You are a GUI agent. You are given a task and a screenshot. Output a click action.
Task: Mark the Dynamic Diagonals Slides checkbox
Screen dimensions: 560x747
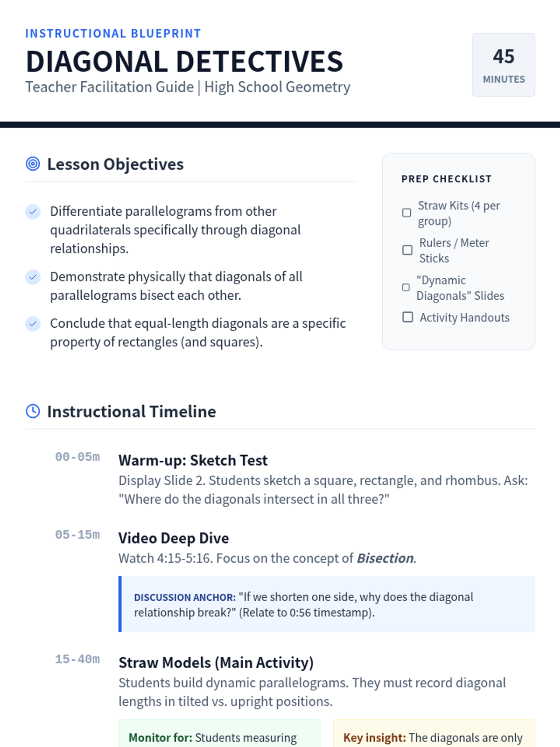tap(406, 288)
